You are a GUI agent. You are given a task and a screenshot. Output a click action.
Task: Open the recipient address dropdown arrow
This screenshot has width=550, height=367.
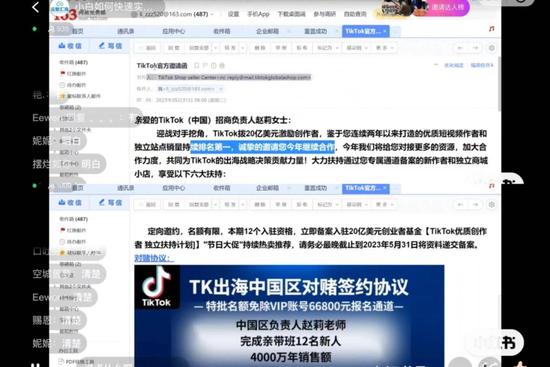click(x=221, y=89)
